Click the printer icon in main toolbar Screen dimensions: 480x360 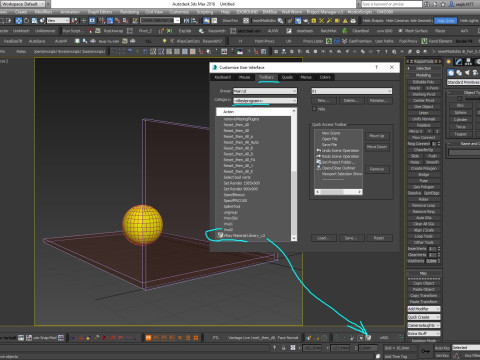tap(353, 21)
